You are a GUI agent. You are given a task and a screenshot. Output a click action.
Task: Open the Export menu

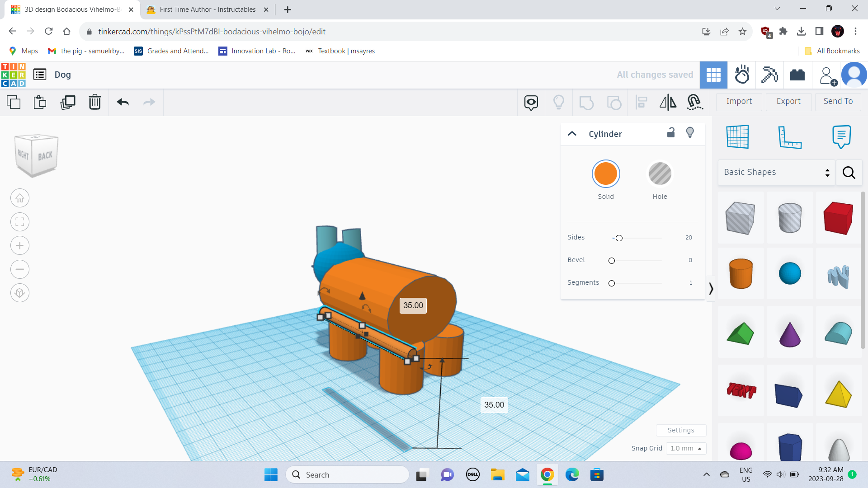(x=788, y=101)
